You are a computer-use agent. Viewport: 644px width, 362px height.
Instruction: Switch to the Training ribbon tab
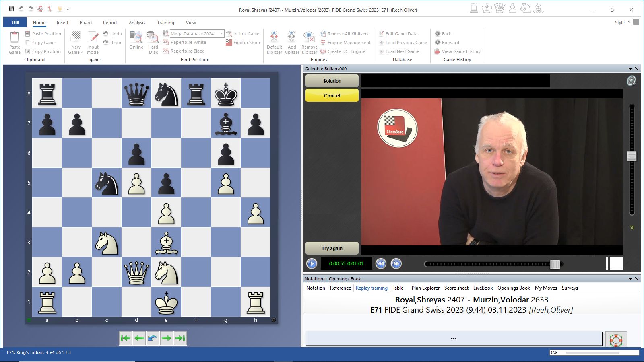[165, 23]
